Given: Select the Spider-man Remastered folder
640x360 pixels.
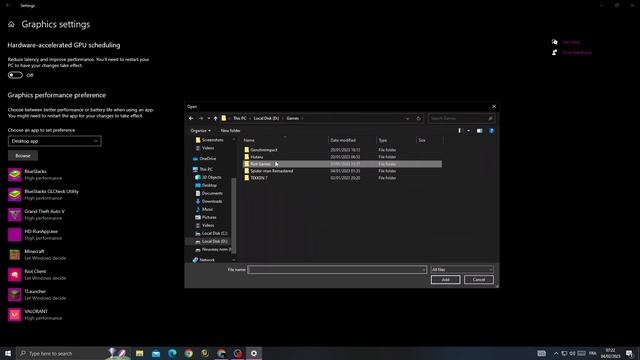Looking at the screenshot, I should click(x=342, y=171).
